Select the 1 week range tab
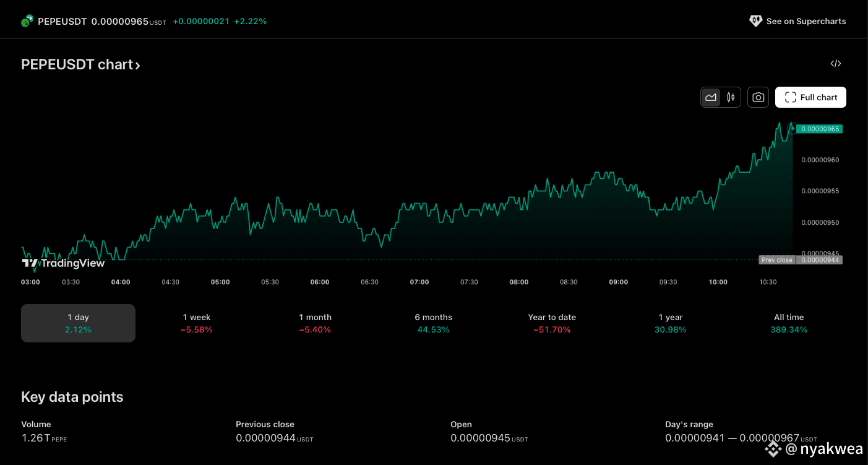Screen dimensions: 868x465 (197, 323)
